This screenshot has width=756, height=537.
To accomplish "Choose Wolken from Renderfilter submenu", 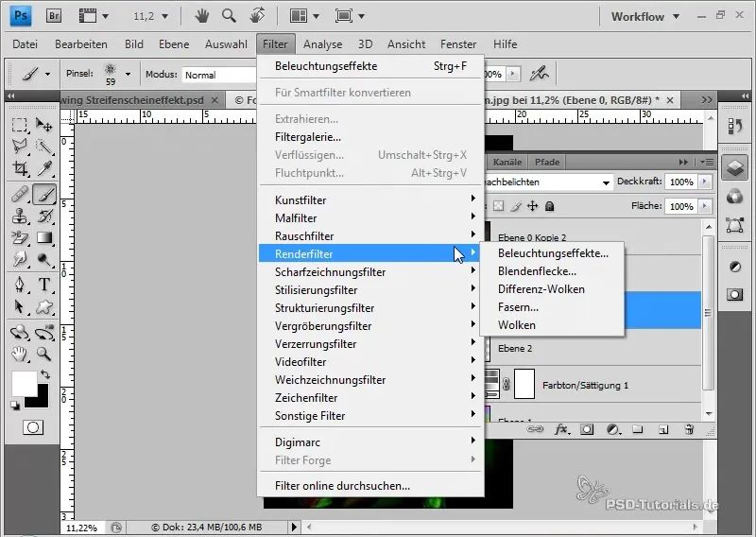I will [x=516, y=325].
